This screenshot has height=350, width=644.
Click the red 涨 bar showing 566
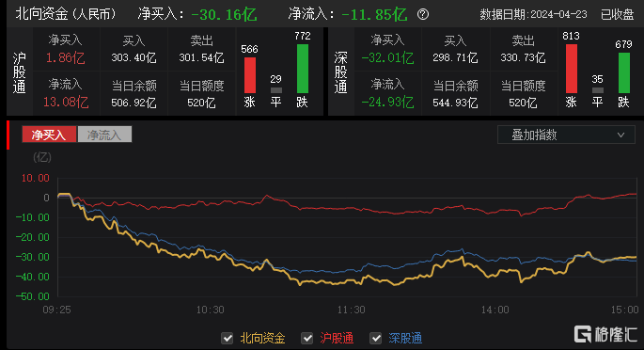250,75
